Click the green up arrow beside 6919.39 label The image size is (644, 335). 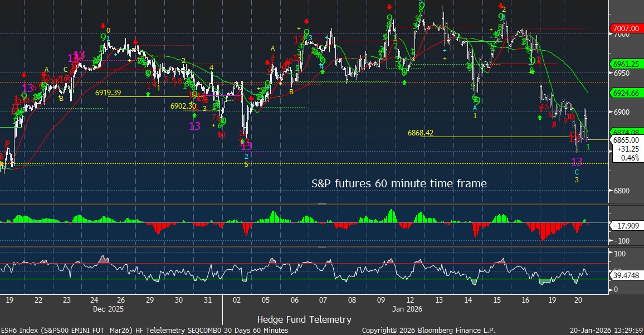click(x=148, y=94)
